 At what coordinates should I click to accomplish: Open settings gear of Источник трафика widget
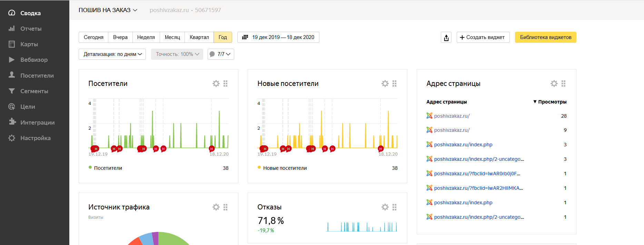(216, 207)
